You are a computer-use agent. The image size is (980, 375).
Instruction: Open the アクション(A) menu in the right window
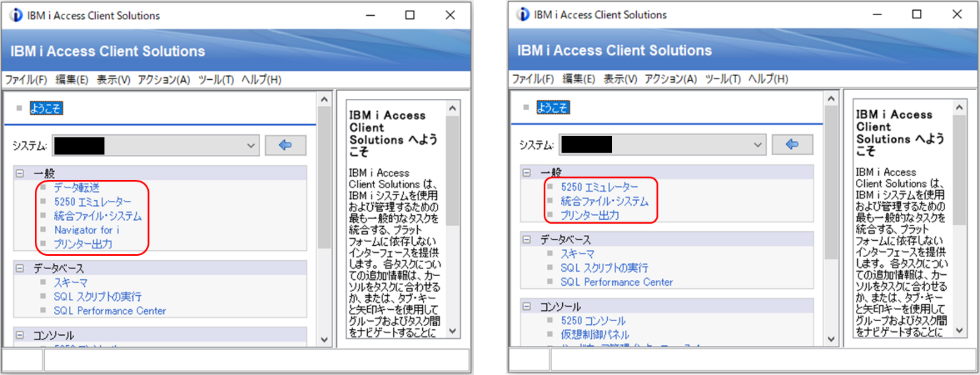pyautogui.click(x=670, y=79)
